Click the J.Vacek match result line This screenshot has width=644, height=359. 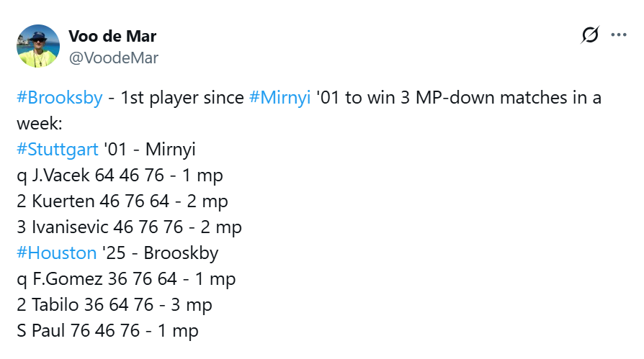pos(118,176)
